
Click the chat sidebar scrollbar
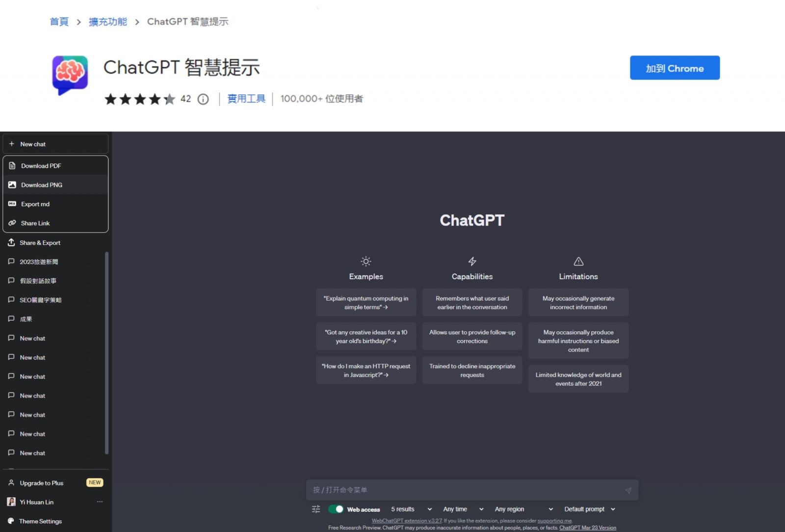coord(106,353)
